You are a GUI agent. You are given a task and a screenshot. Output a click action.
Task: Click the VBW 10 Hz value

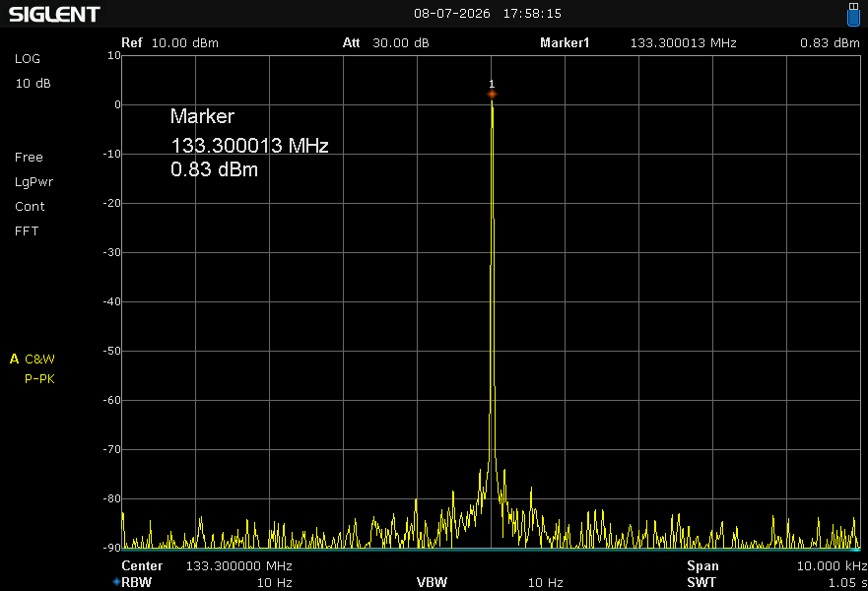click(545, 583)
